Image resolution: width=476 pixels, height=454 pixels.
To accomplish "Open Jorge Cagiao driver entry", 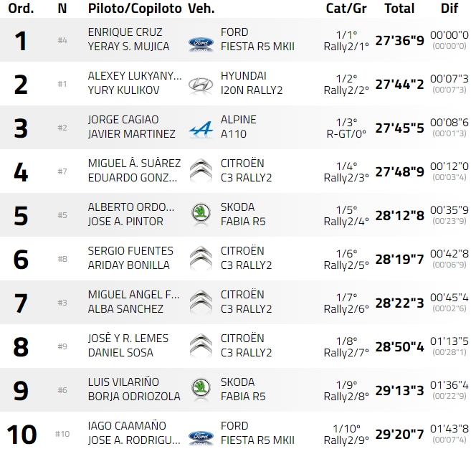I will 123,120.
